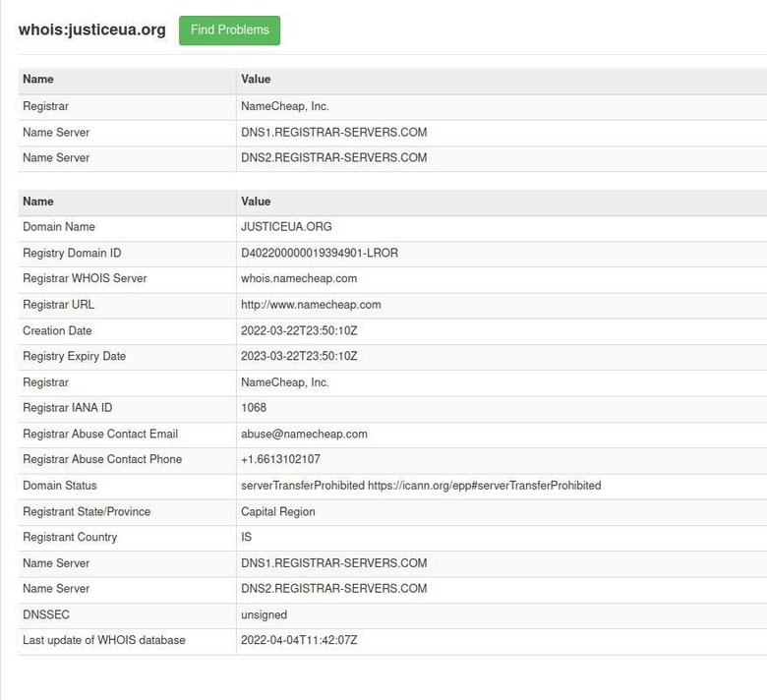Click the abuse contact phone number +1.6613102107
Viewport: 767px width, 700px height.
[280, 459]
